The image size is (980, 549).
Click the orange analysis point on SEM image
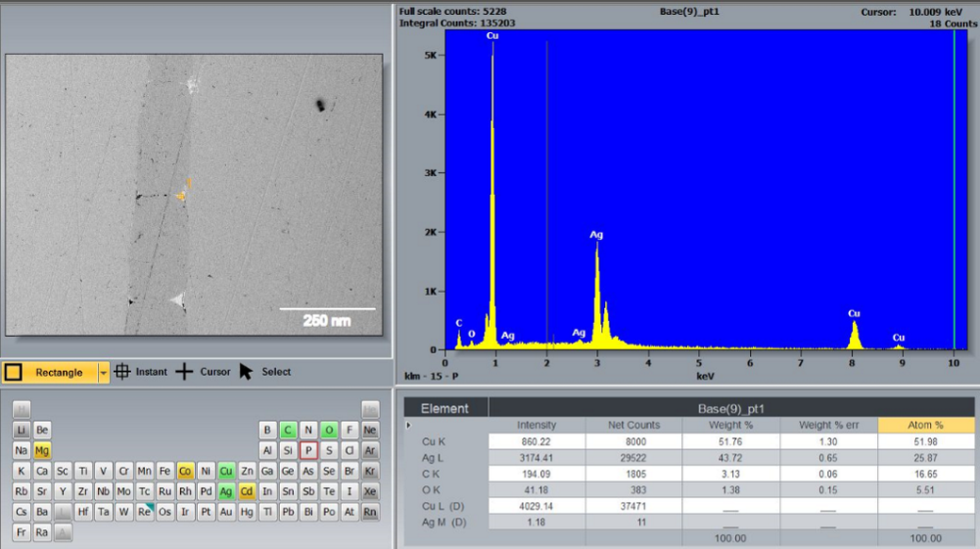181,196
